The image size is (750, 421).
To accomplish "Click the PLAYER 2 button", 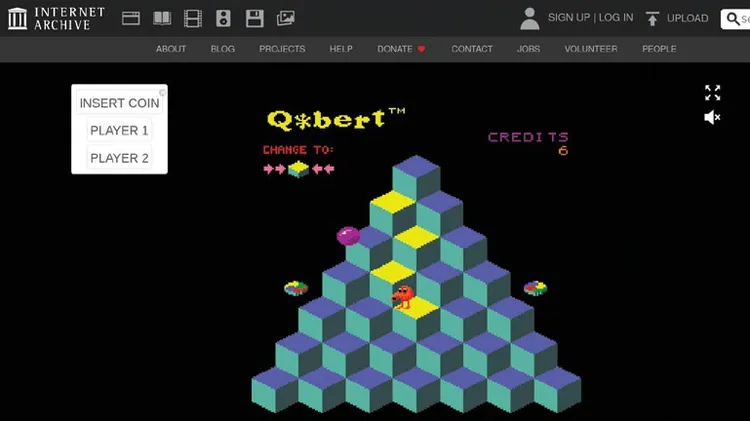I will (x=119, y=158).
